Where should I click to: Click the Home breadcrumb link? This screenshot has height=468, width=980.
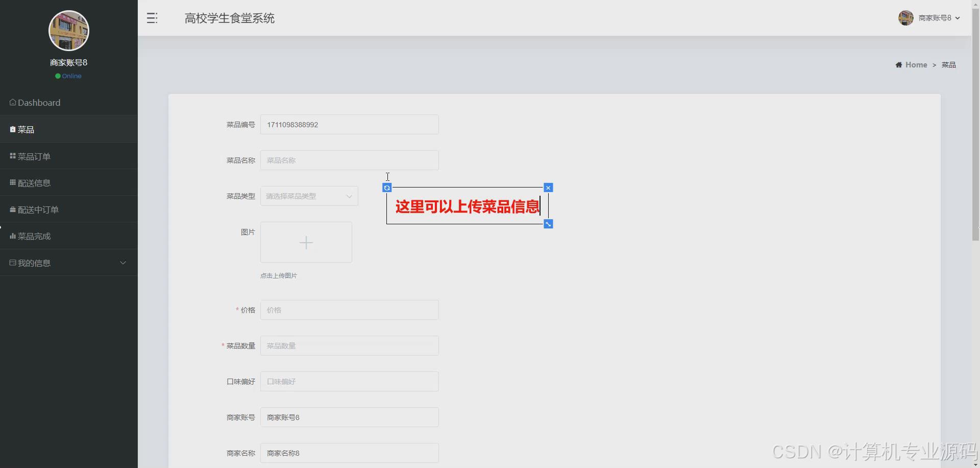916,64
